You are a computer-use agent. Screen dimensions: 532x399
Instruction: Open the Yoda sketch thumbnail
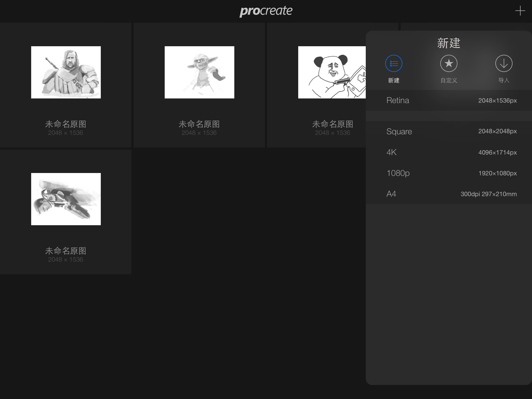[199, 72]
